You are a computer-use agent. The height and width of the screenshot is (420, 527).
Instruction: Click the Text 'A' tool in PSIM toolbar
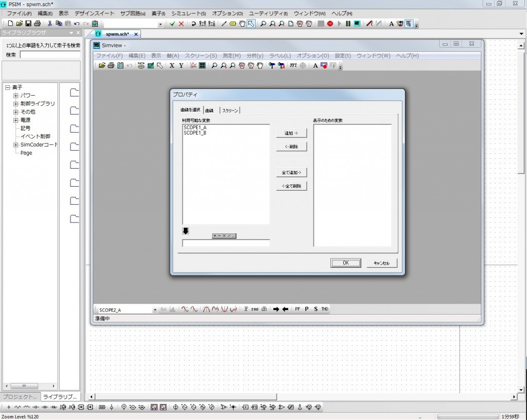click(391, 24)
